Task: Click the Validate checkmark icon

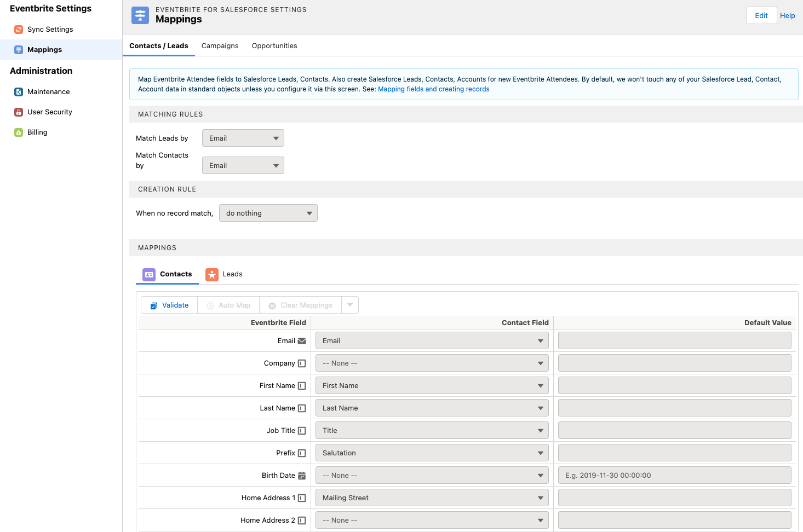Action: [154, 306]
